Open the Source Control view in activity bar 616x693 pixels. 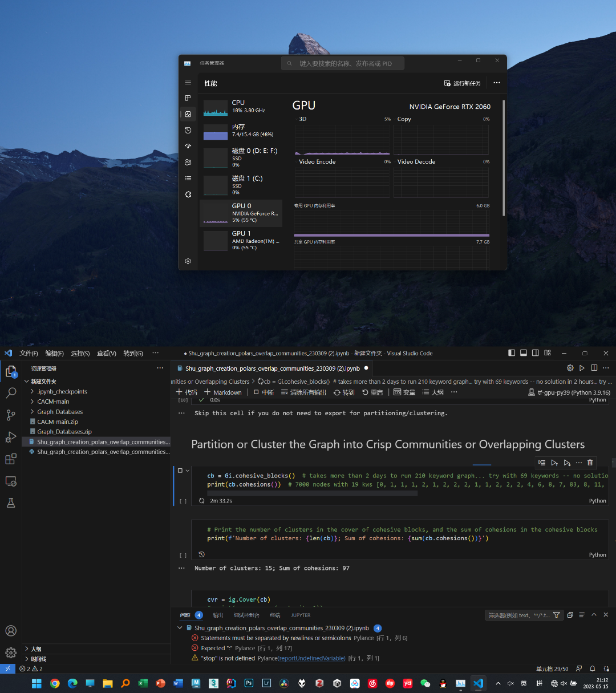click(11, 415)
